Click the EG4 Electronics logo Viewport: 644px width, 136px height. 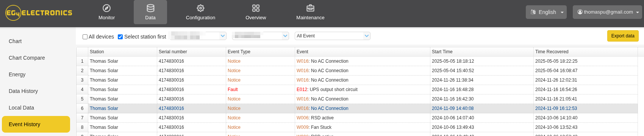pos(39,13)
